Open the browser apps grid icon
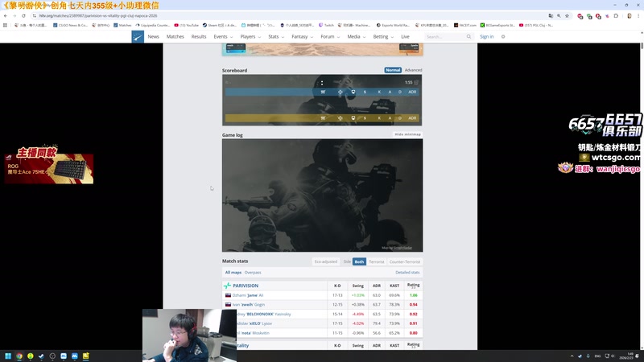Screen dimensions: 644x362 5,25
